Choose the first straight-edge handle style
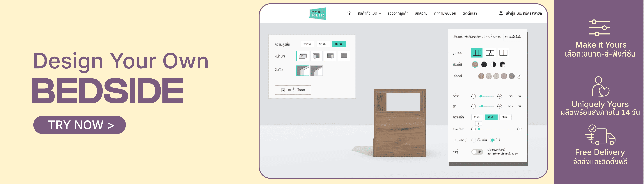 [302, 71]
